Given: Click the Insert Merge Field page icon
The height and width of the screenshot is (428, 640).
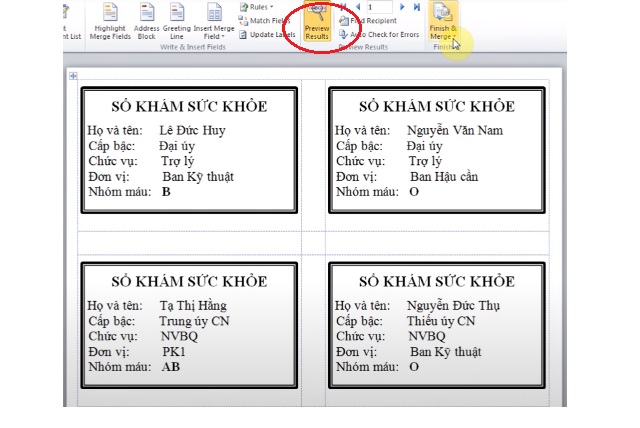Looking at the screenshot, I should coord(214,12).
